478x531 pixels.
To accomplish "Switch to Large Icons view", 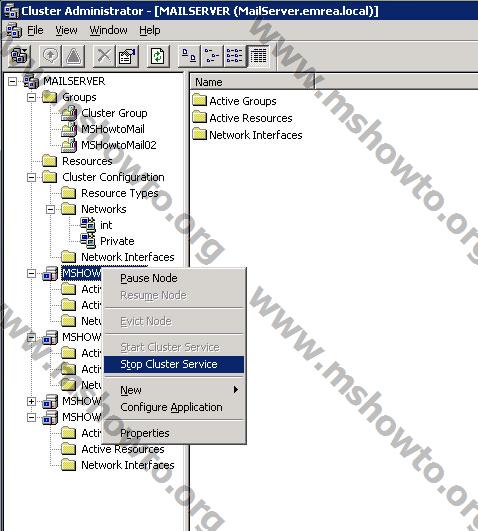I will [189, 56].
